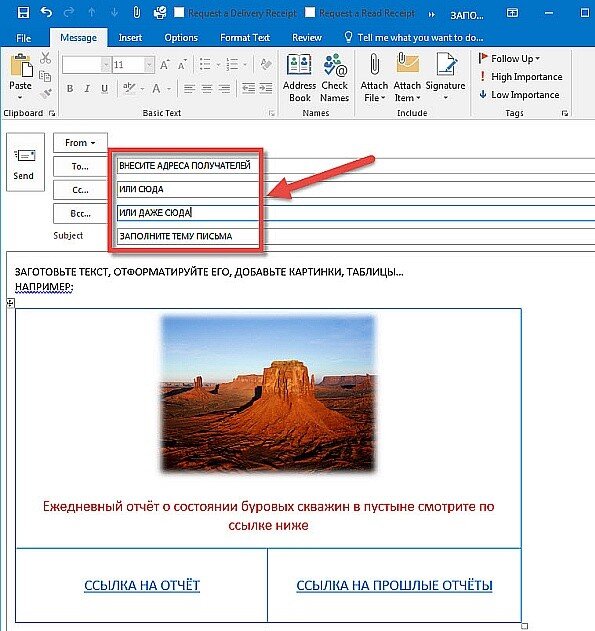The height and width of the screenshot is (631, 595).
Task: Open the ССЫЛКА НА ОТЧЁТ link
Action: (142, 585)
